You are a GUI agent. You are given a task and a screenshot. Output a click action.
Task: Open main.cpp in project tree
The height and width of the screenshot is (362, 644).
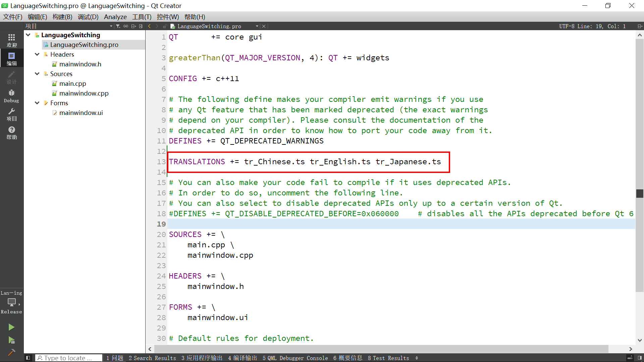coord(72,83)
